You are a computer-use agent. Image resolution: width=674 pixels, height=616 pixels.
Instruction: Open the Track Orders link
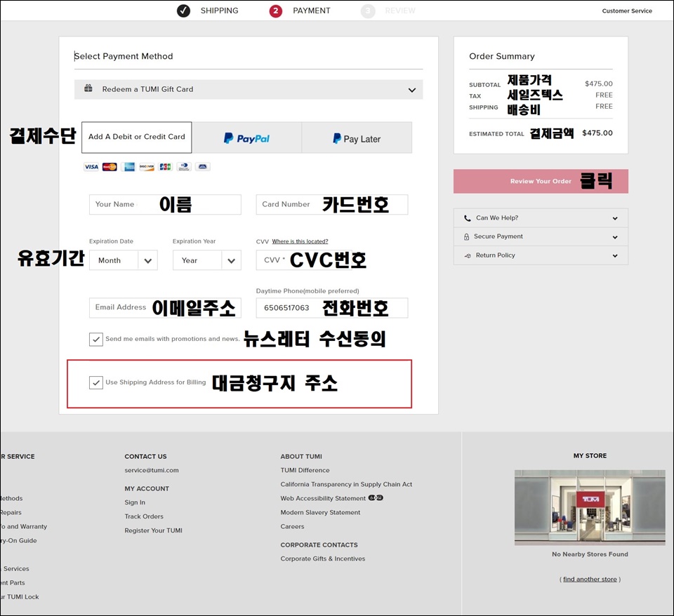144,516
